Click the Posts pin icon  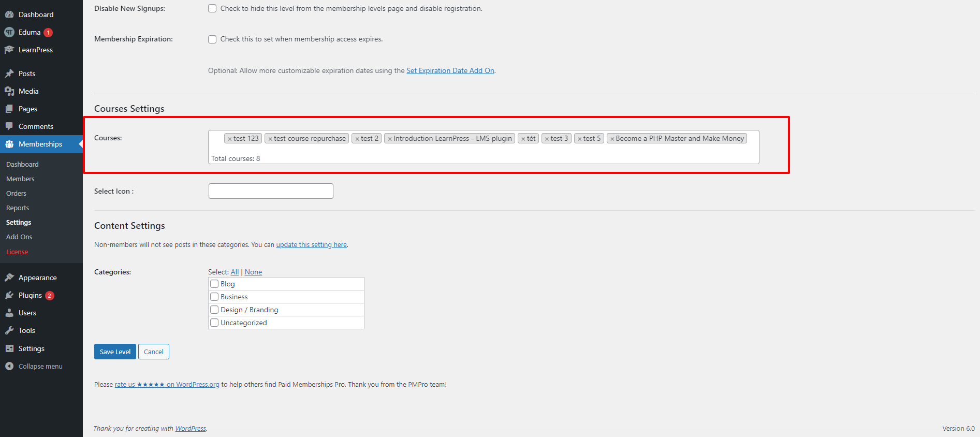(9, 74)
